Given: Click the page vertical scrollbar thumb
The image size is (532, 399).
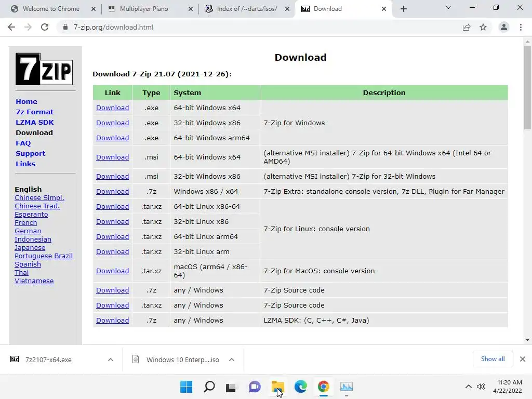Looking at the screenshot, I should 527,87.
